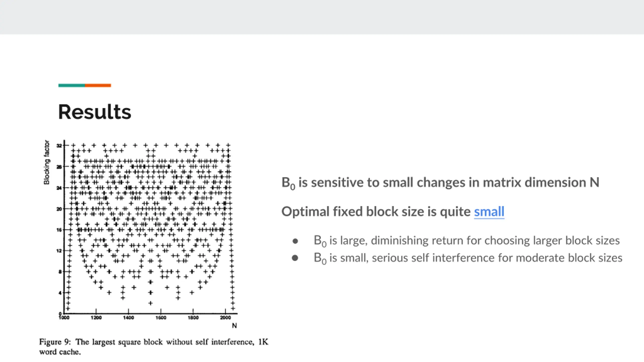Click the orange segment of the accent bar
Screen dimensions: 644x362
click(98, 85)
